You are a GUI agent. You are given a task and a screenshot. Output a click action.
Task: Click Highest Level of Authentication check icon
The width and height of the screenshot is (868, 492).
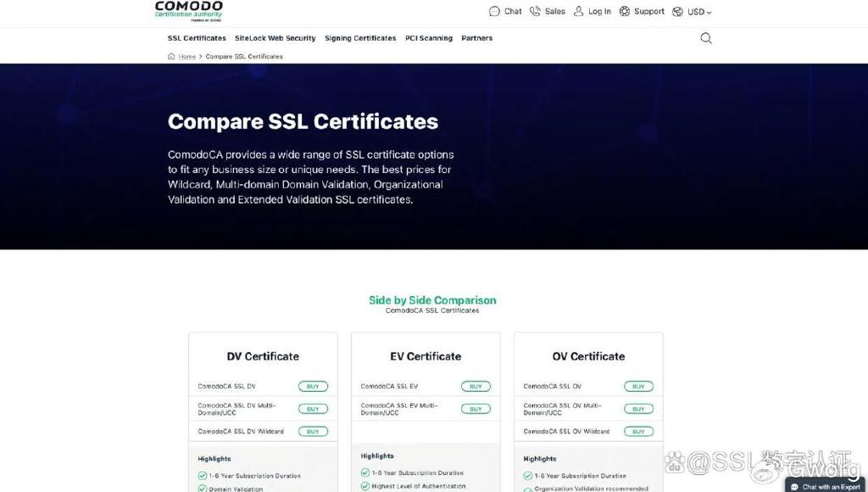point(364,486)
